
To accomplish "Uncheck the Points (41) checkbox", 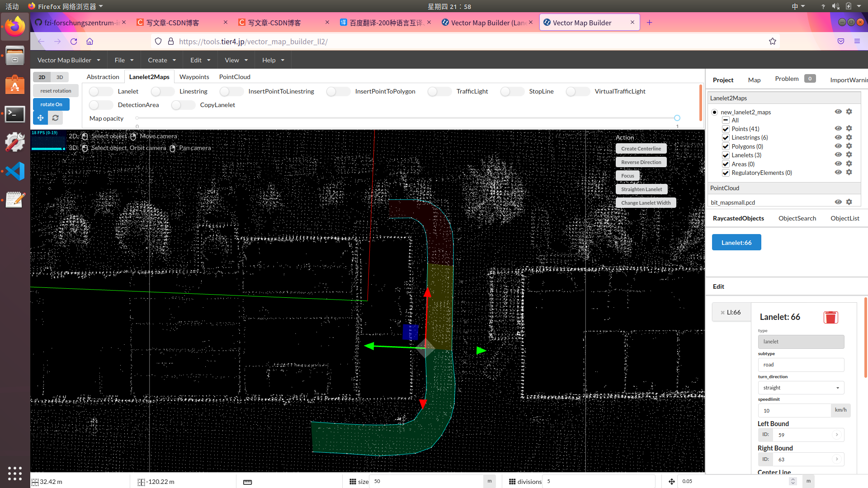I will tap(726, 129).
